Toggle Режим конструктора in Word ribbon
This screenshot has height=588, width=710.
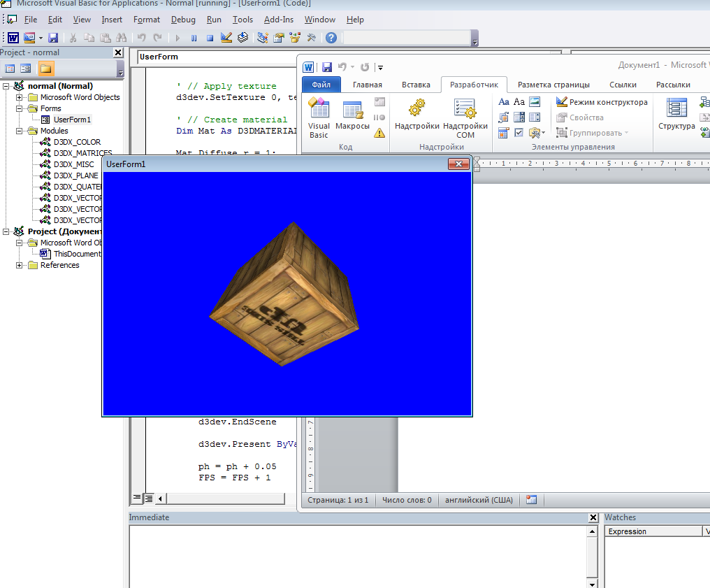click(602, 102)
